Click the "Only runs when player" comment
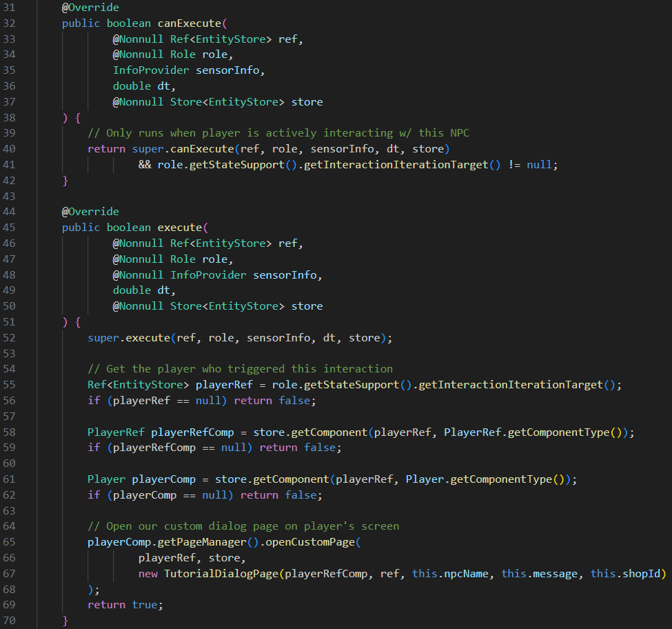 pyautogui.click(x=278, y=132)
